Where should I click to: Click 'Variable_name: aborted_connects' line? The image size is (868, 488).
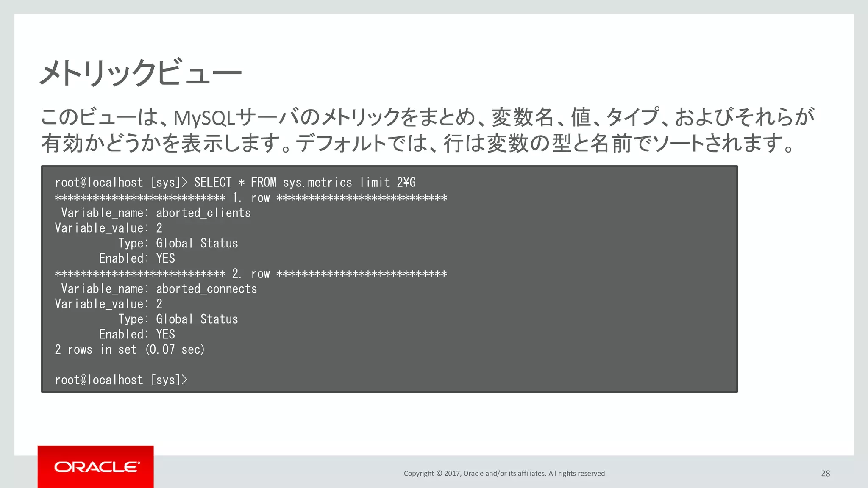[159, 289]
